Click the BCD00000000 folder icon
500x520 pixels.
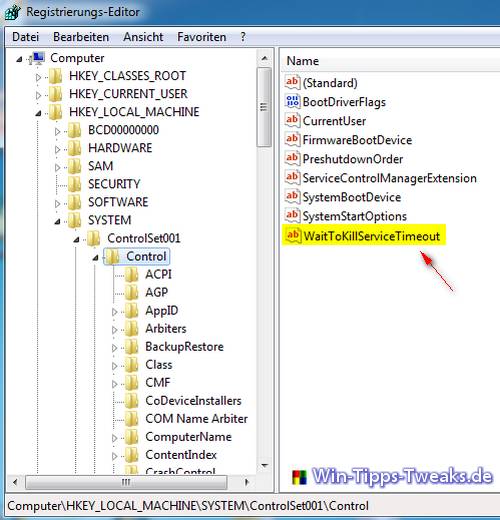(74, 130)
